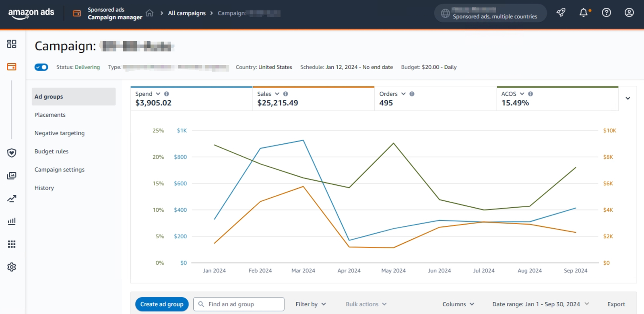
Task: Open the shield icon in left sidebar
Action: tap(12, 153)
